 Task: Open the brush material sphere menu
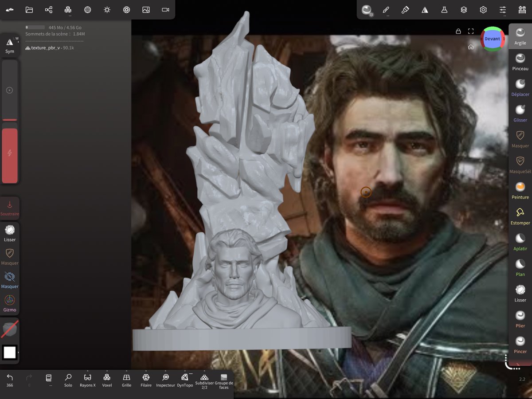tap(367, 10)
